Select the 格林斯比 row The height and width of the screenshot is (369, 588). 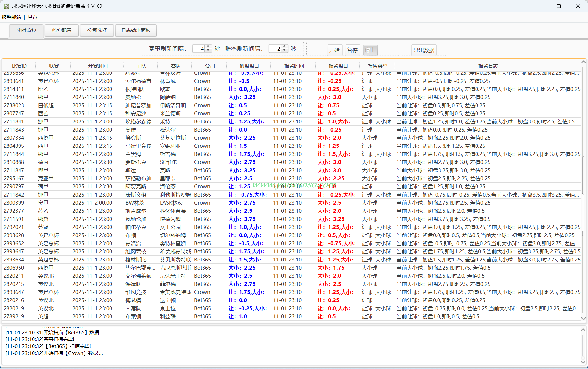[292, 260]
